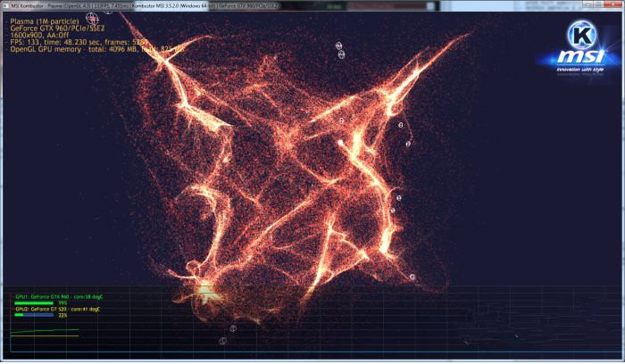The image size is (625, 364).
Task: Click the "GPU2: GeForce GT 520" temperature label
Action: click(57, 309)
